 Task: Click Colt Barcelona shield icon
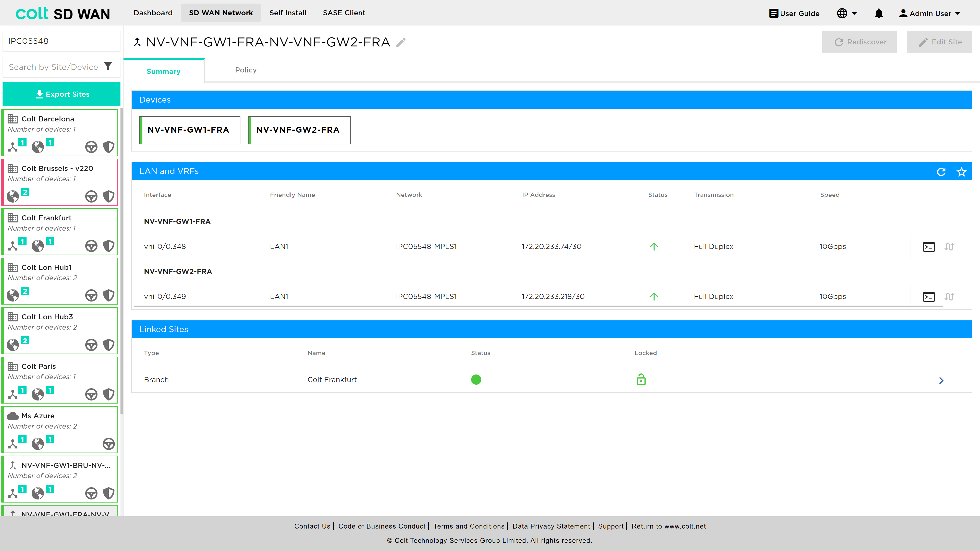pyautogui.click(x=109, y=147)
